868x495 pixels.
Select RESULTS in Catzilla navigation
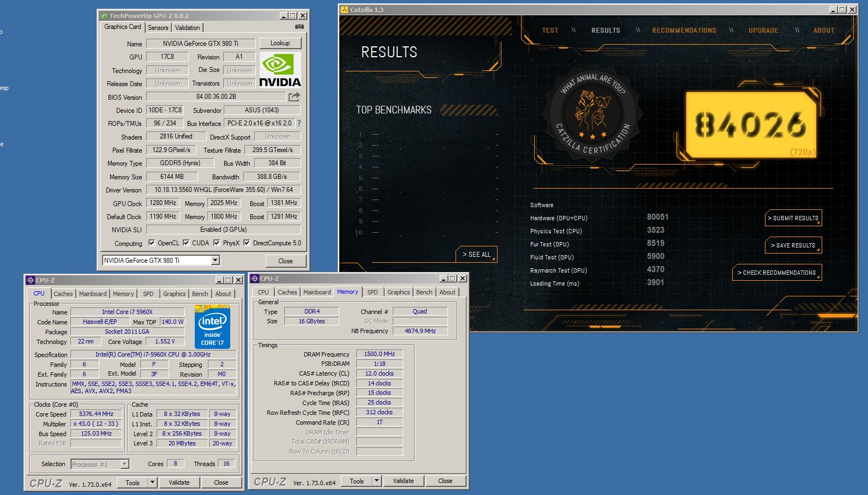(606, 31)
